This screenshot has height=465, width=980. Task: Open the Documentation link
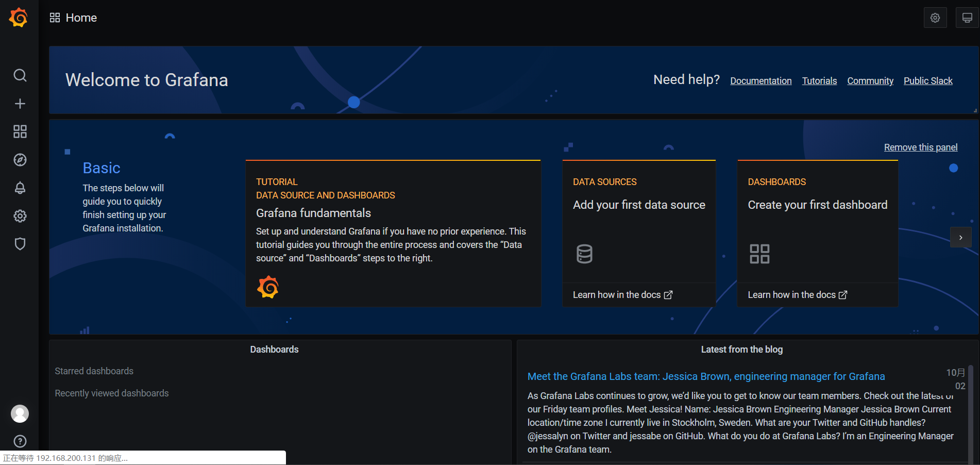(x=761, y=81)
